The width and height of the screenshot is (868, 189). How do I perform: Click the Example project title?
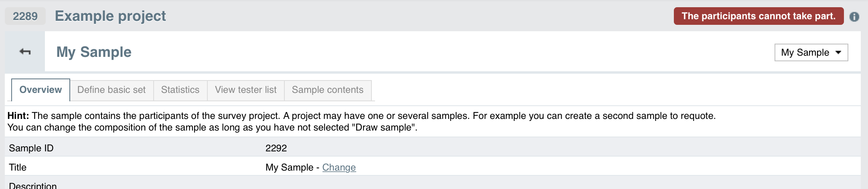coord(110,16)
